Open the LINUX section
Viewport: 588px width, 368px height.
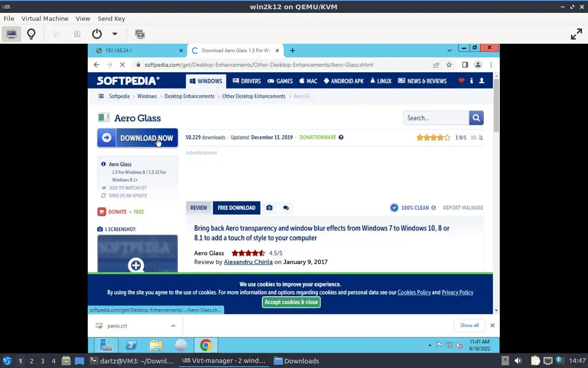coord(381,81)
